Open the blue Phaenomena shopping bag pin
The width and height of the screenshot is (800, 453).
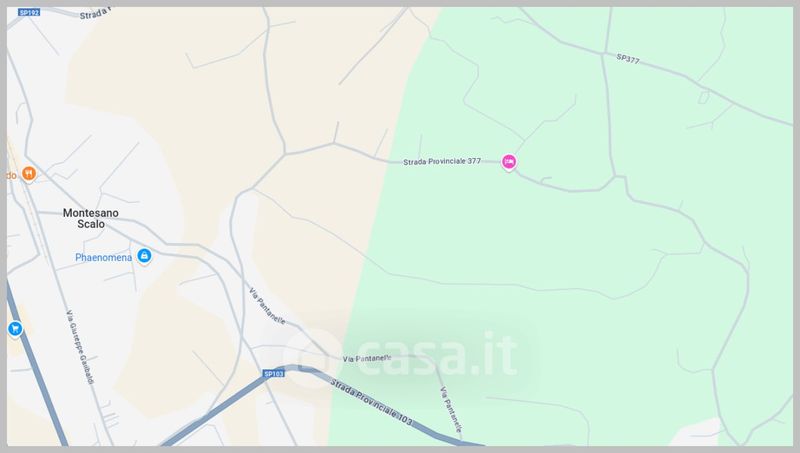pos(144,256)
